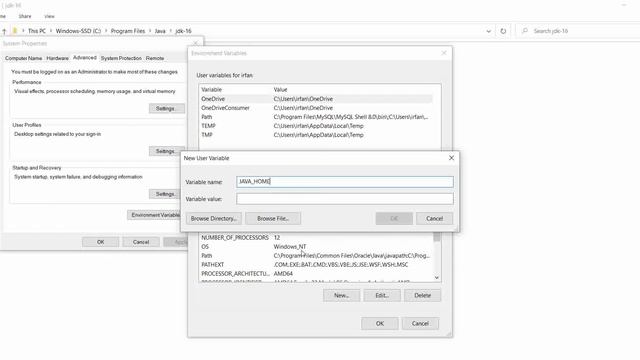The width and height of the screenshot is (640, 360).
Task: Click system variables scrollbar down arrow
Action: point(437,278)
